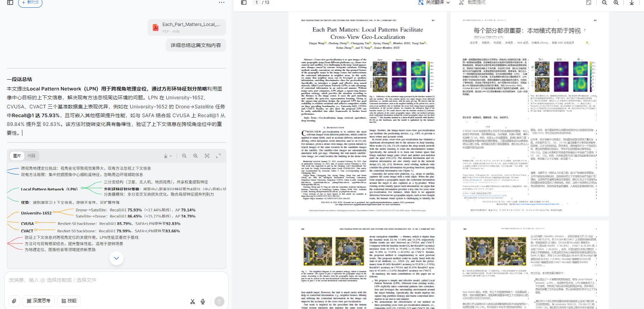The width and height of the screenshot is (644, 309).
Task: Expand the 关闭翻译 dropdown arrow
Action: point(448,2)
